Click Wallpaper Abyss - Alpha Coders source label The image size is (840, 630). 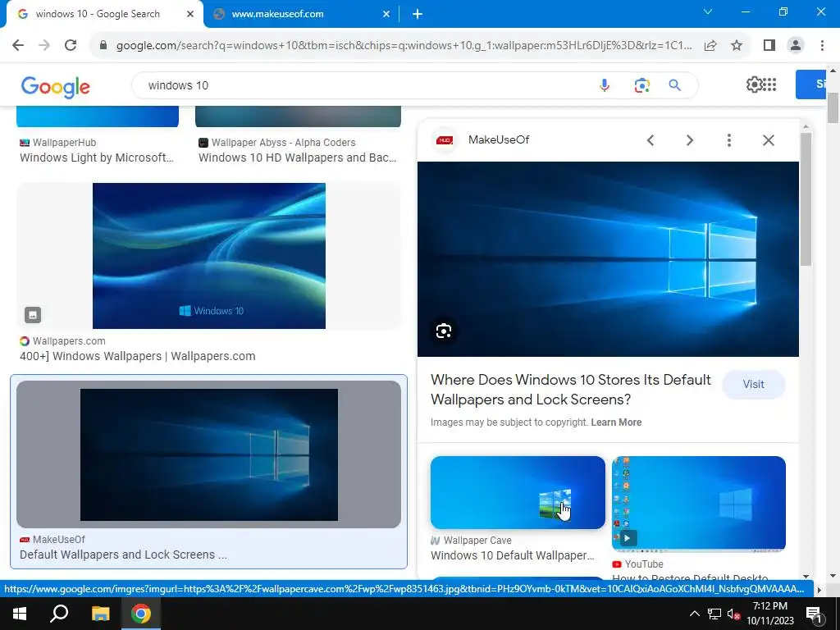pyautogui.click(x=283, y=143)
